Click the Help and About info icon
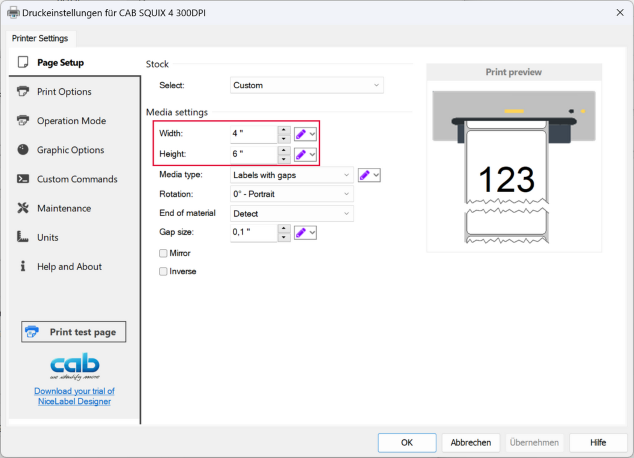This screenshot has height=458, width=634. (x=23, y=266)
